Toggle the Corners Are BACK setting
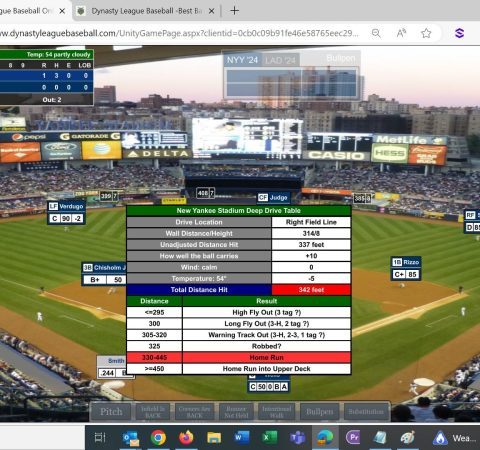This screenshot has height=450, width=480. point(194,412)
